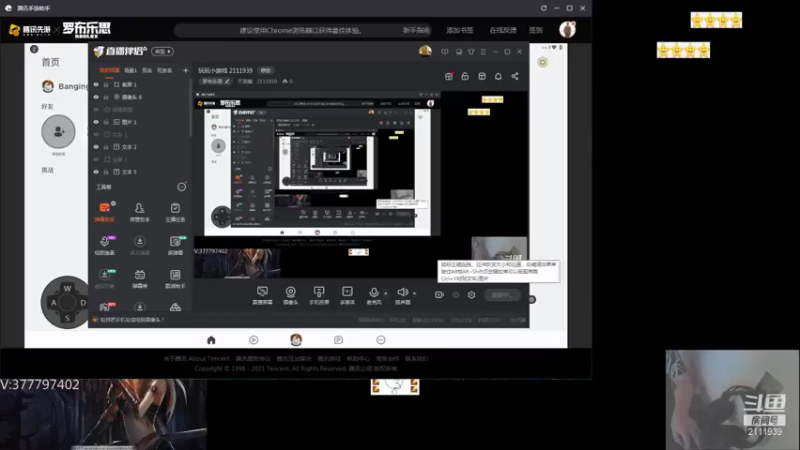The image size is (800, 450).
Task: Expand microphone options arrow
Action: tap(385, 293)
